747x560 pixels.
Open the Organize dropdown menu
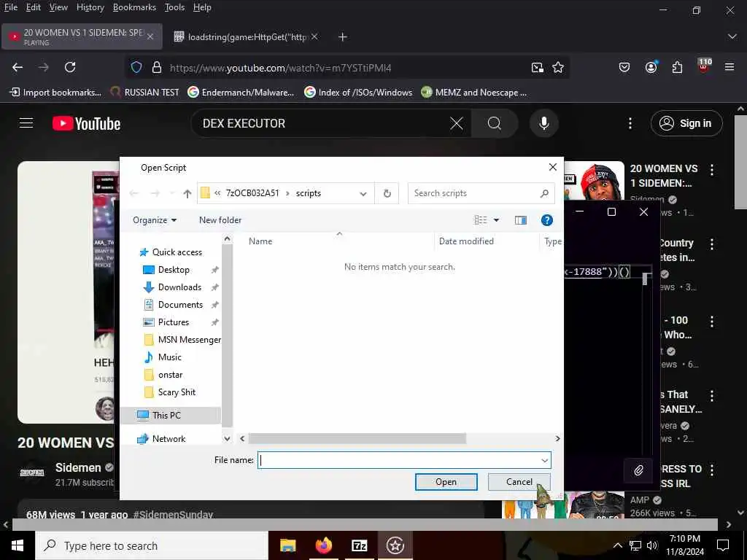(155, 220)
